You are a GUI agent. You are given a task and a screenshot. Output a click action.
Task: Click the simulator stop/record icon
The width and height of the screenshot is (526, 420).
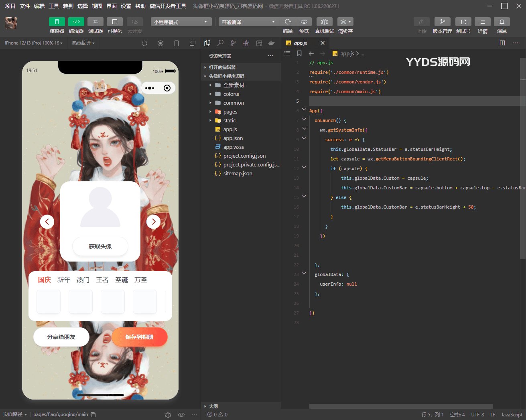coord(160,43)
